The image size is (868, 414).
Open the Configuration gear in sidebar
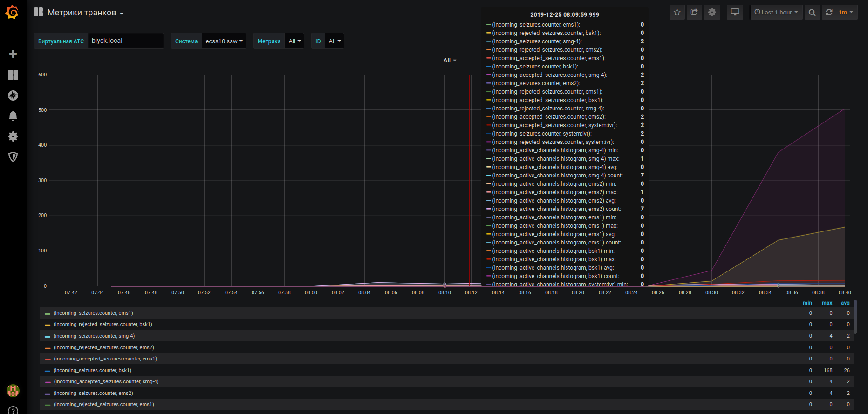click(x=13, y=136)
